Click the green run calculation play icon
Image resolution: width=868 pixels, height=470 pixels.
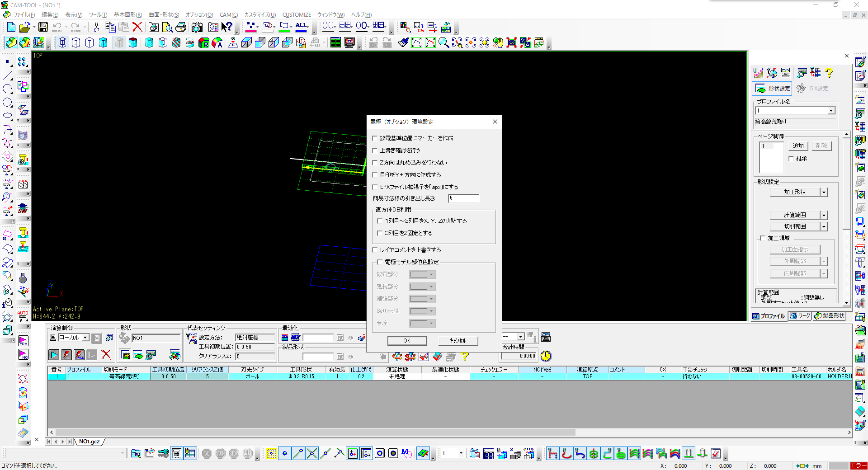pyautogui.click(x=54, y=355)
